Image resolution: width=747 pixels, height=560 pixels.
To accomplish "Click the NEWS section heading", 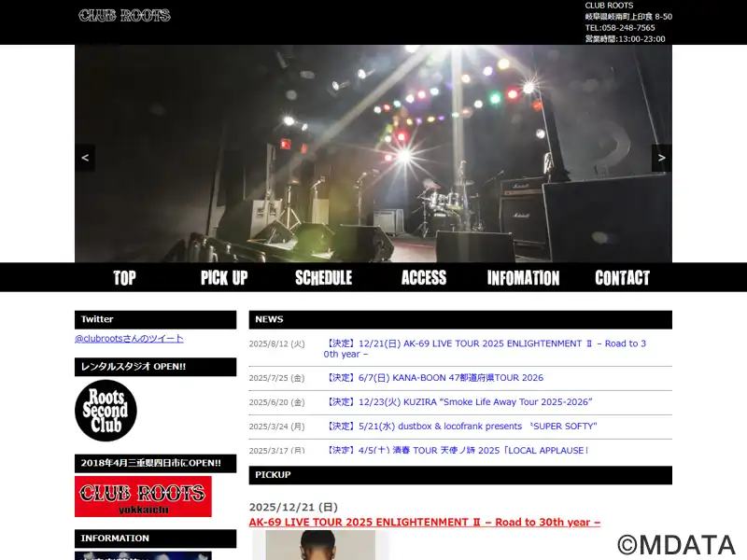I will [460, 319].
